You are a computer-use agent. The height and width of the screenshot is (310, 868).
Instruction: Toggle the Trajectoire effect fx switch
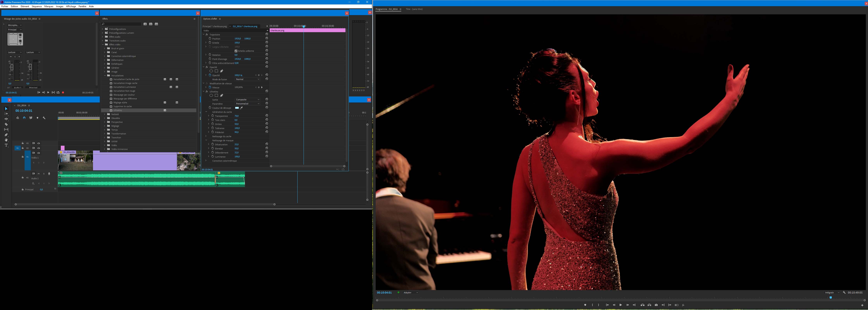(207, 34)
